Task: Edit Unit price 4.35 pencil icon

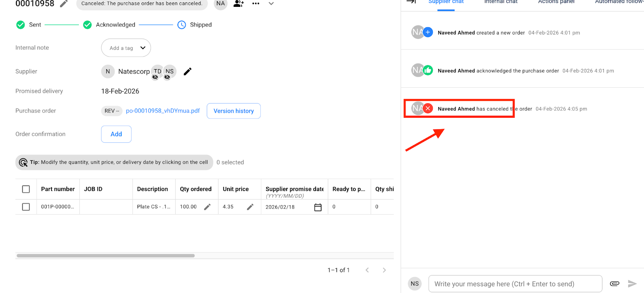Action: tap(250, 207)
